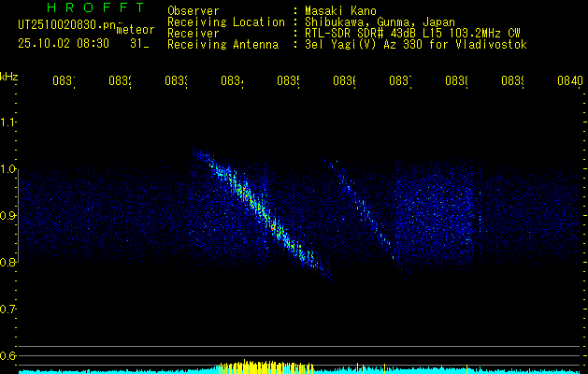Click the 0.8 kHz frequency label
Screen dimensions: 588x374
pyautogui.click(x=7, y=262)
